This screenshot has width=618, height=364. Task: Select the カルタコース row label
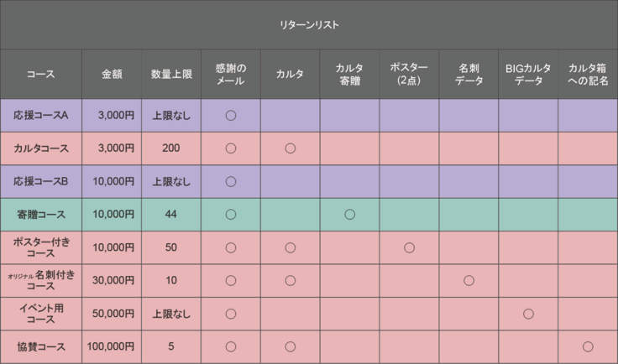coord(40,148)
